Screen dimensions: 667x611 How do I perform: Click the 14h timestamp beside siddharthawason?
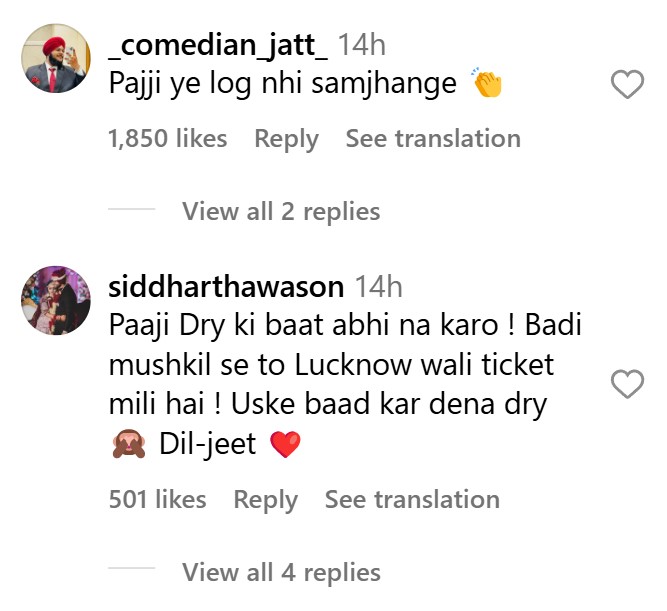pos(379,287)
